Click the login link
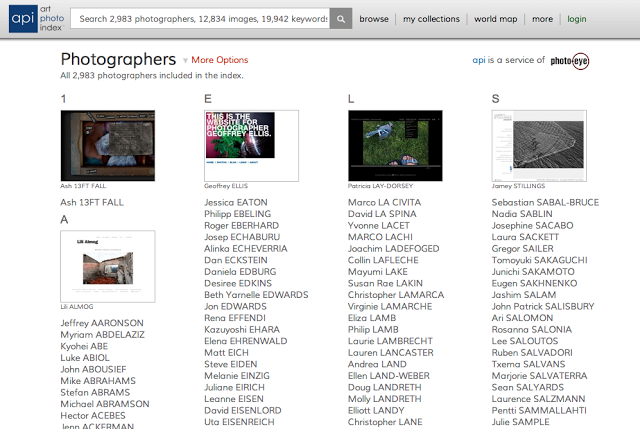The width and height of the screenshot is (640, 429). [x=577, y=19]
